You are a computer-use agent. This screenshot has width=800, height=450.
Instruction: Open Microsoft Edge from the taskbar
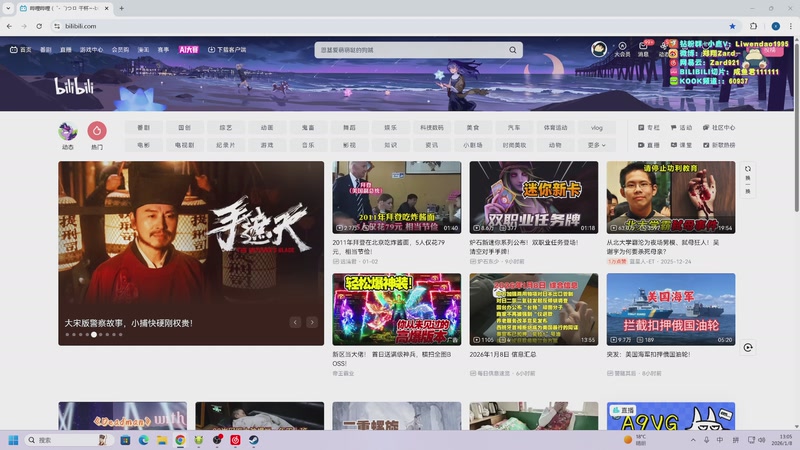pos(143,440)
